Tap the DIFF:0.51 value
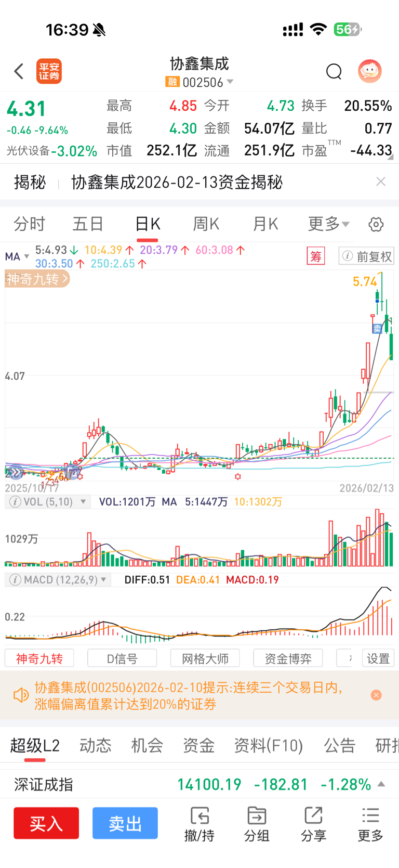Screen dimensions: 399x868 (147, 580)
